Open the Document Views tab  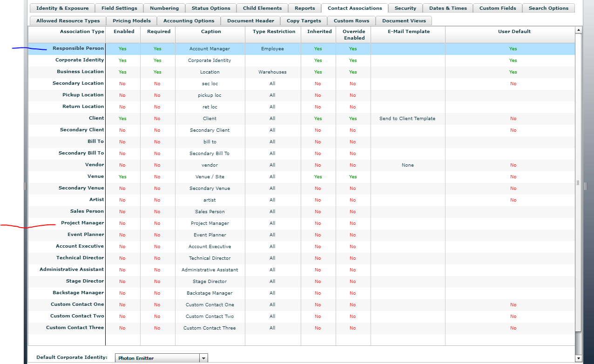pos(404,20)
